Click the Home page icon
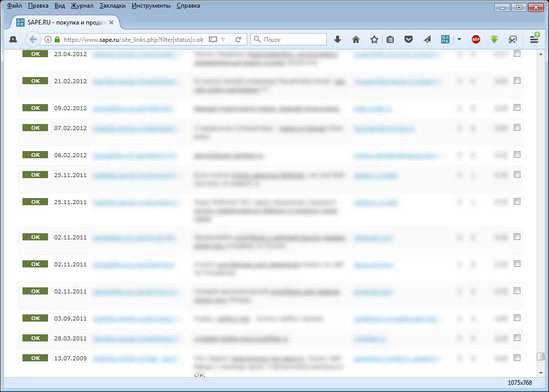This screenshot has width=549, height=392. click(356, 39)
